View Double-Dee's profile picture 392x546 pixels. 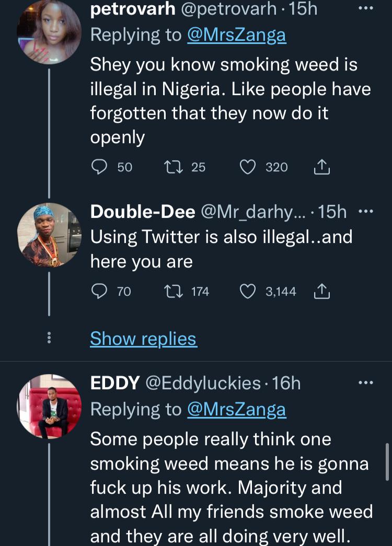49,235
